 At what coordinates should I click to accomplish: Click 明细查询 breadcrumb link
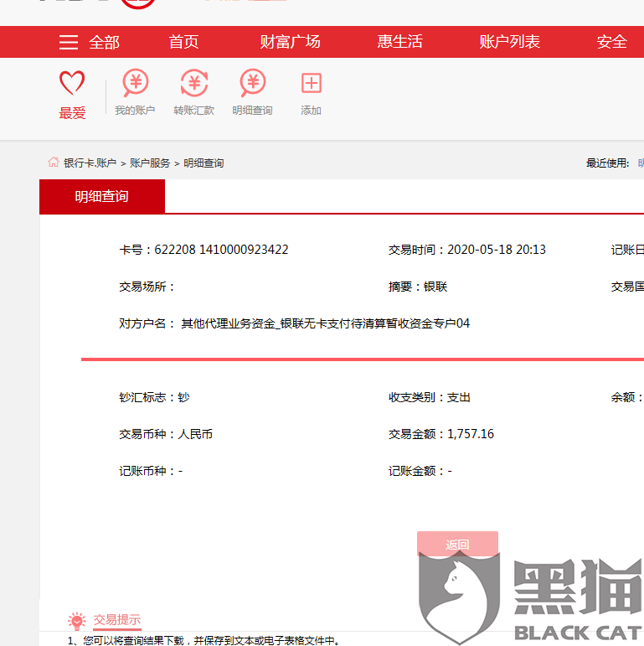pos(204,163)
